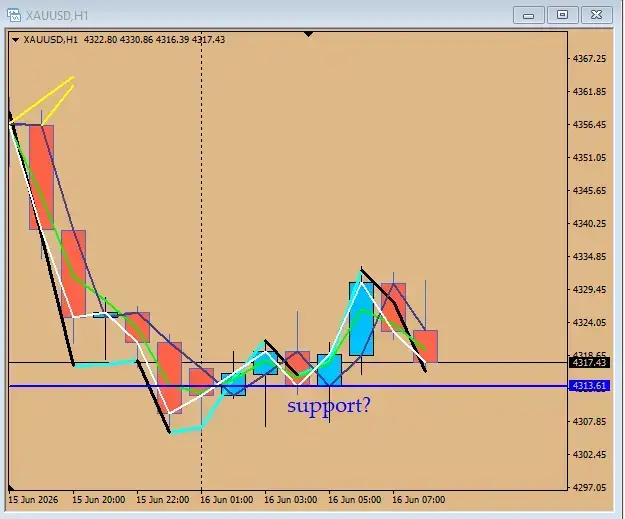Click the 4307.85 price scale value
The height and width of the screenshot is (519, 625).
589,422
